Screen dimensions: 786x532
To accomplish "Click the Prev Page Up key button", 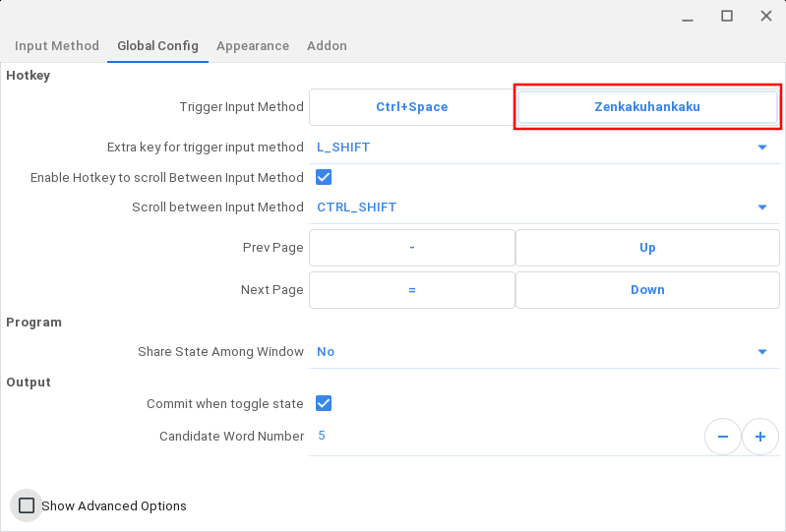I will (x=647, y=248).
